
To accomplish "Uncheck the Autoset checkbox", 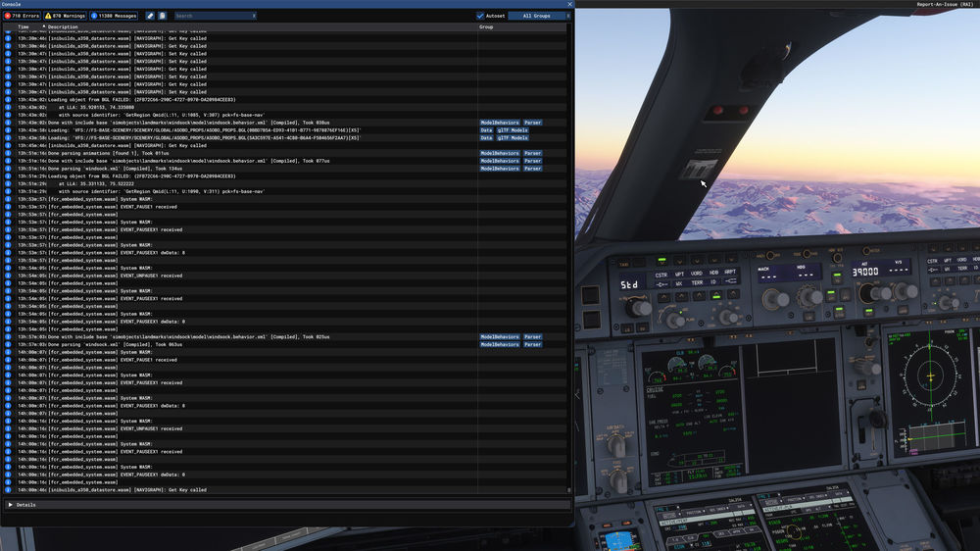I will (x=480, y=16).
